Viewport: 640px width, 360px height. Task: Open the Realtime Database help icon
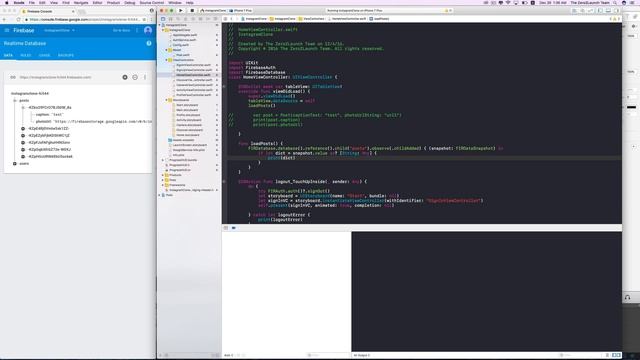pos(149,43)
